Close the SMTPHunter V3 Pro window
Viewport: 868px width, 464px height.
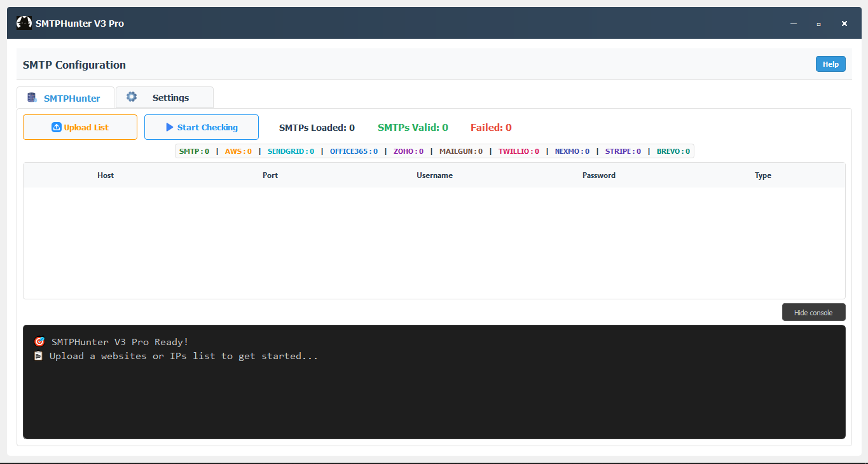click(844, 24)
